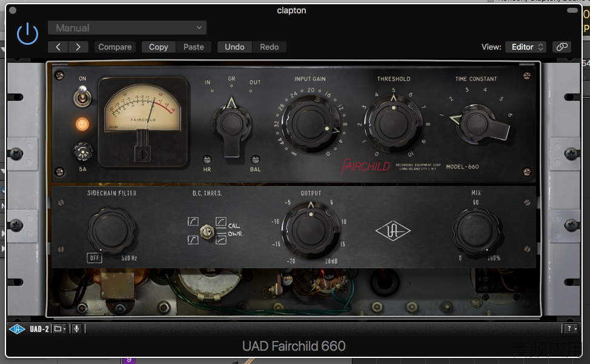Click the Fairchild brand logo
Screen dimensions: 590x364
tap(365, 166)
